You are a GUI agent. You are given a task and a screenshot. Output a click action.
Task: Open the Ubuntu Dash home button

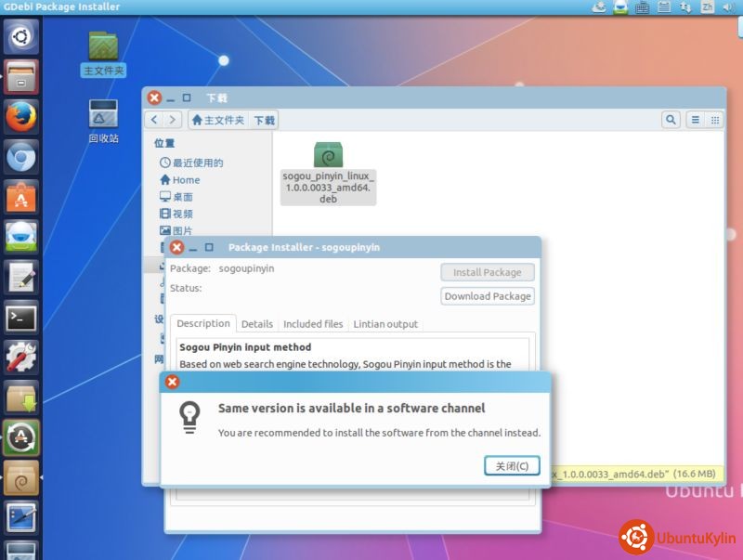tap(20, 37)
